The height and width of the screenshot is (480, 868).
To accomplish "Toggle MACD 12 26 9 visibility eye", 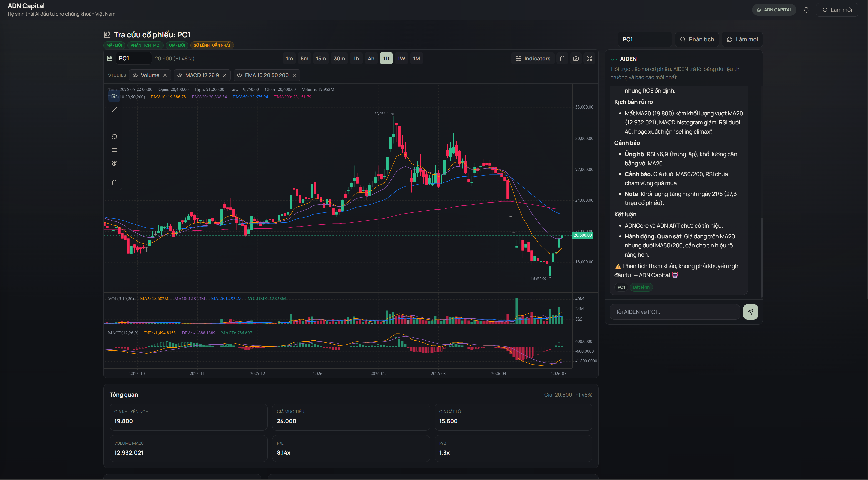I will 180,75.
